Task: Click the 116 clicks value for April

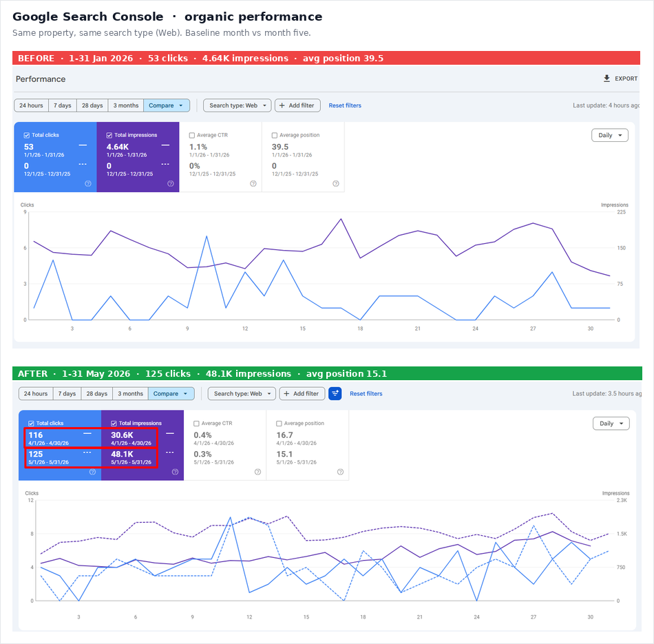Action: (35, 435)
